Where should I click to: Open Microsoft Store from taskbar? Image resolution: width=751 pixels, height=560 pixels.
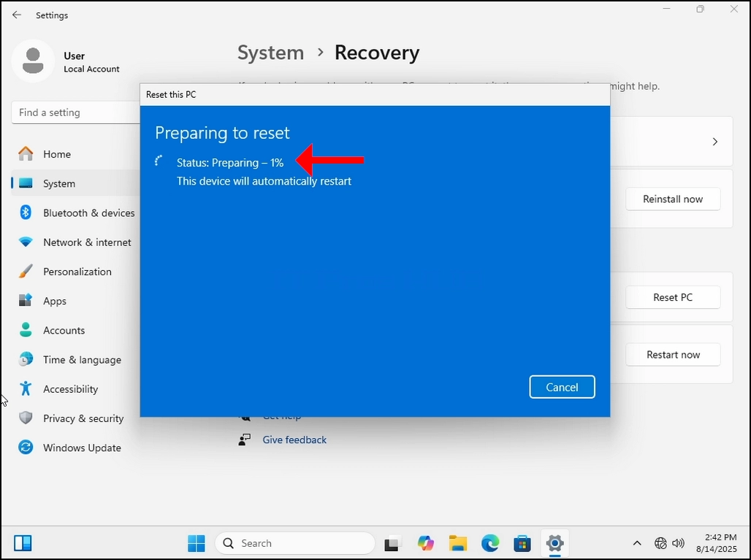(x=522, y=543)
